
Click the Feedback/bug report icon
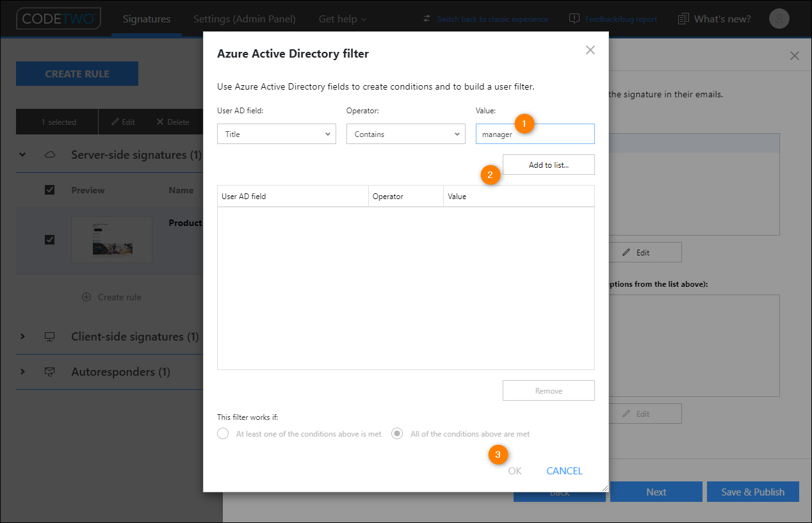pos(574,19)
